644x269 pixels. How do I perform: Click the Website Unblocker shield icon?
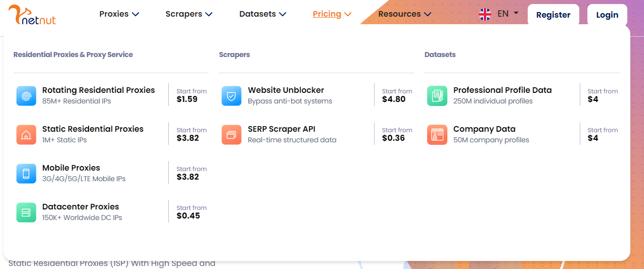tap(232, 96)
